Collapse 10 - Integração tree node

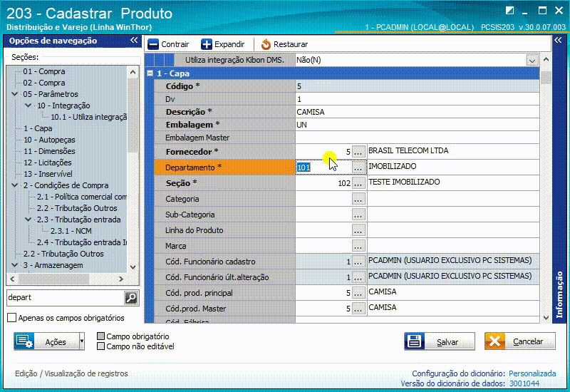28,105
